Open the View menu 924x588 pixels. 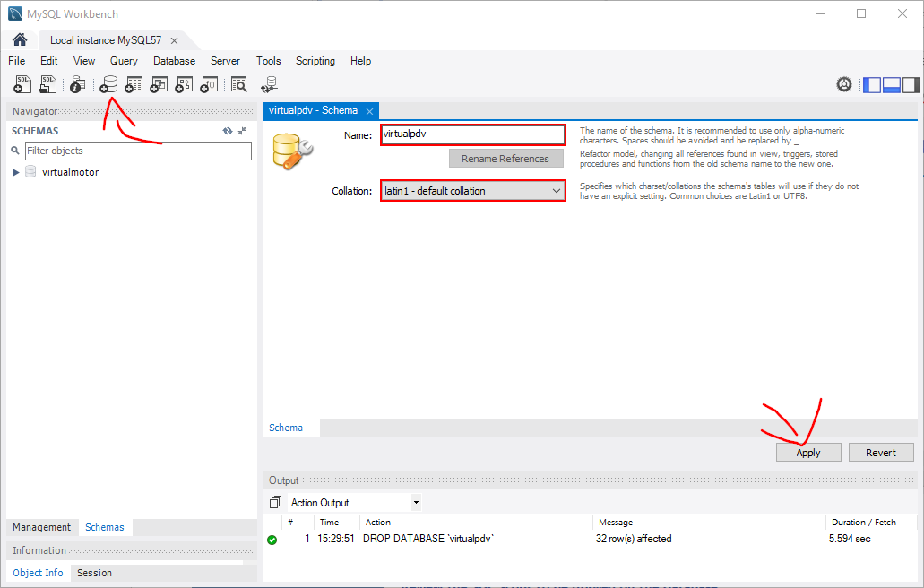tap(84, 61)
